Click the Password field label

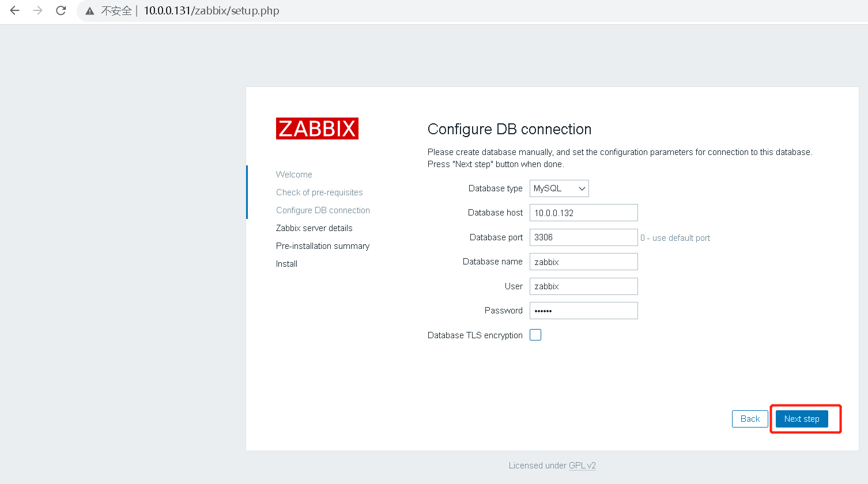coord(504,311)
